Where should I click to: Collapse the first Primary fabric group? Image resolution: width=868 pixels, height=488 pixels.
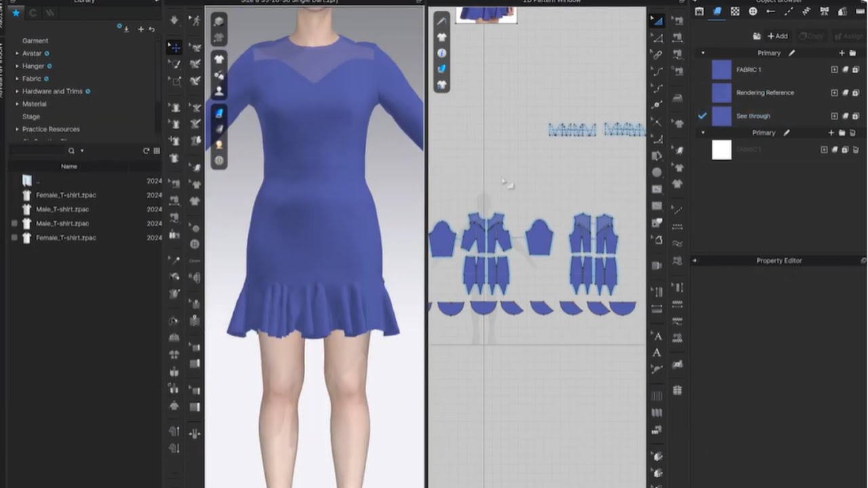[x=703, y=53]
